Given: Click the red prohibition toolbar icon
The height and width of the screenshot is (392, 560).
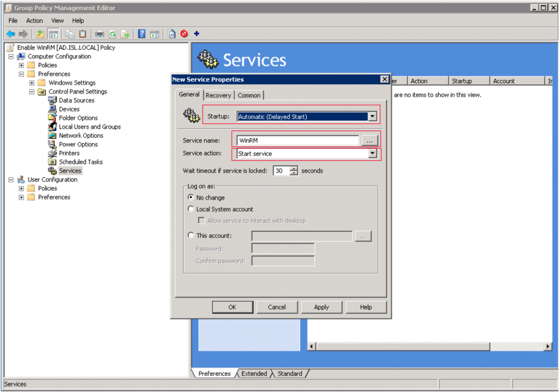Looking at the screenshot, I should click(184, 33).
